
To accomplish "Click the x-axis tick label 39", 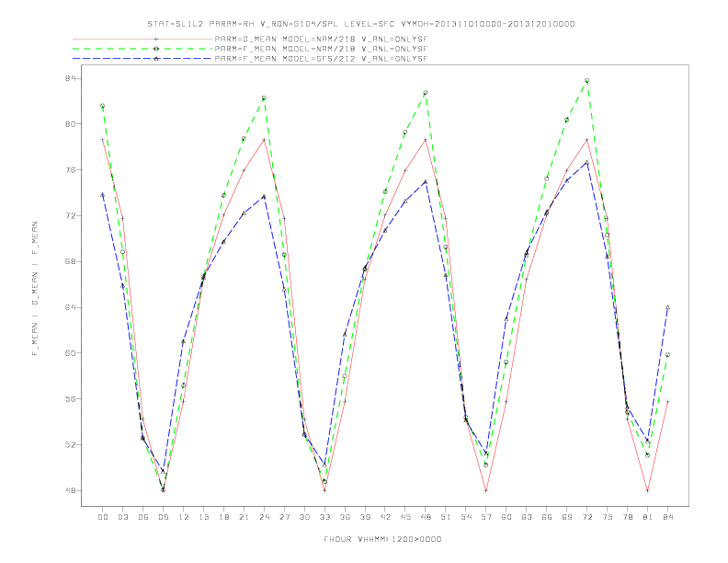I will pos(366,517).
